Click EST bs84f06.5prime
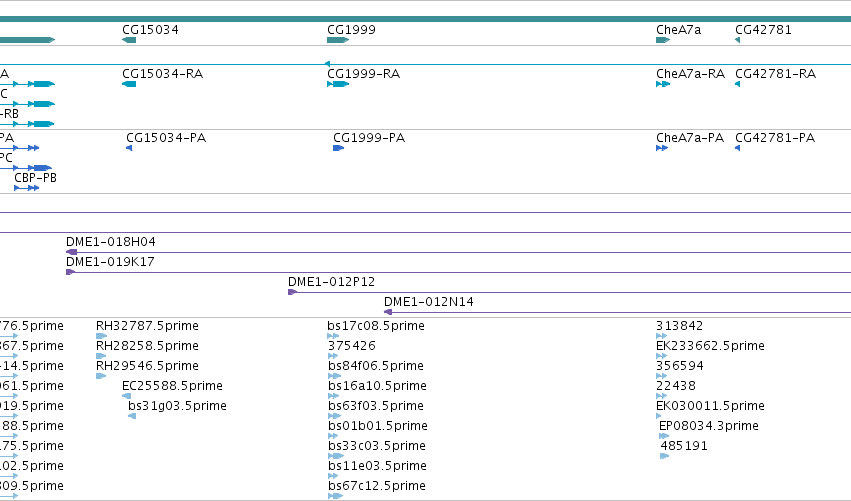 (x=376, y=366)
